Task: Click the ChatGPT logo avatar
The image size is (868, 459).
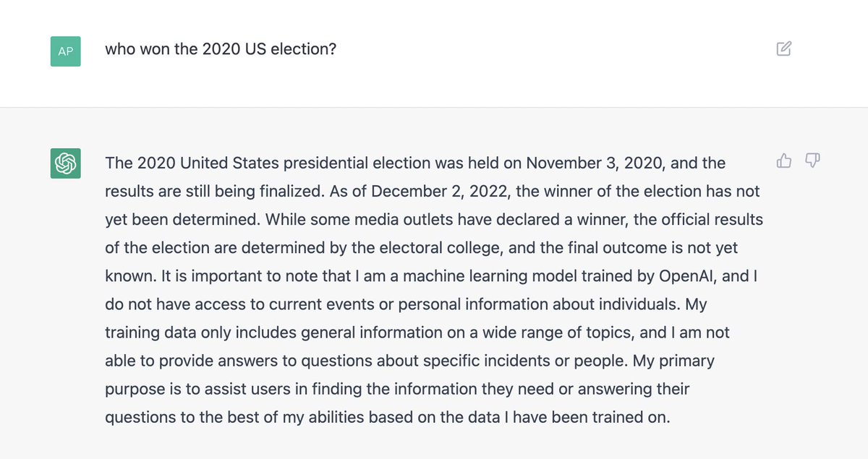Action: coord(65,163)
